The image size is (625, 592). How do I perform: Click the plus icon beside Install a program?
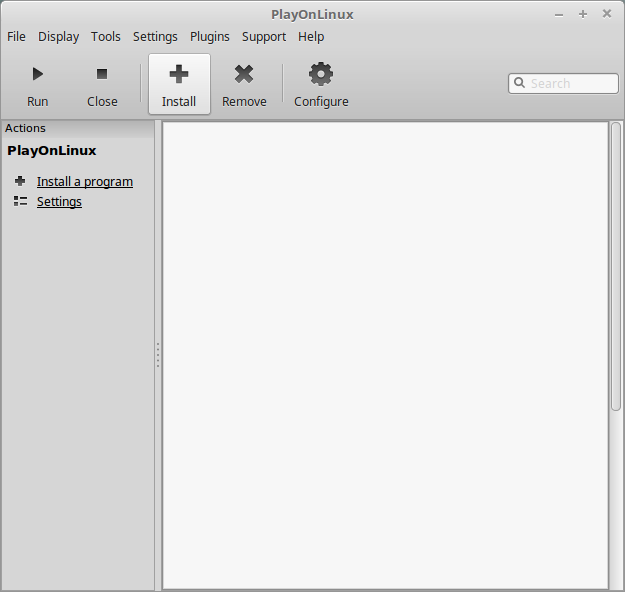pyautogui.click(x=20, y=181)
